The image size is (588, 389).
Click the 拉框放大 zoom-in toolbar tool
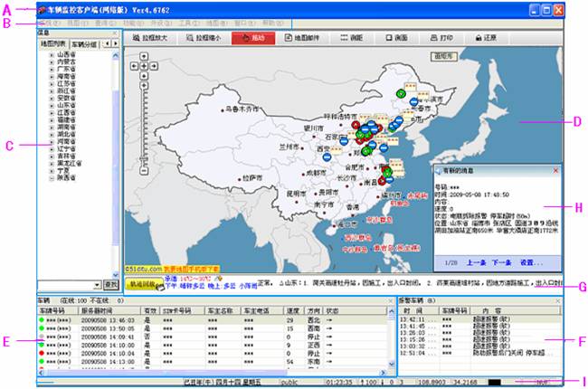point(150,39)
